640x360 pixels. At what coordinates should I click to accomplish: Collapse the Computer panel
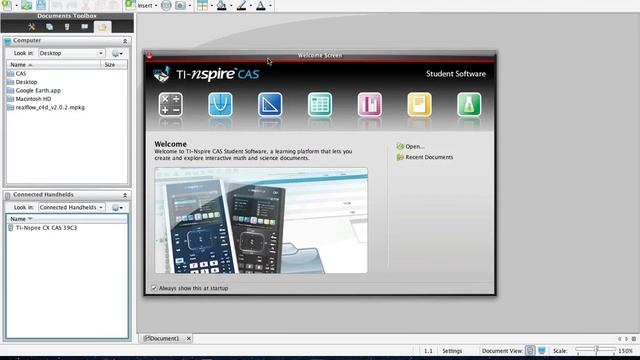125,41
